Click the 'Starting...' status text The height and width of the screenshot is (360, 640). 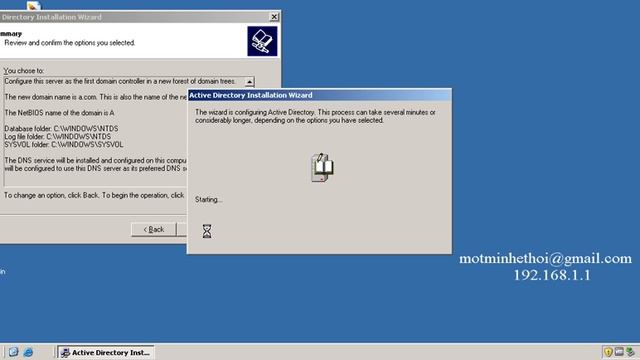click(209, 200)
